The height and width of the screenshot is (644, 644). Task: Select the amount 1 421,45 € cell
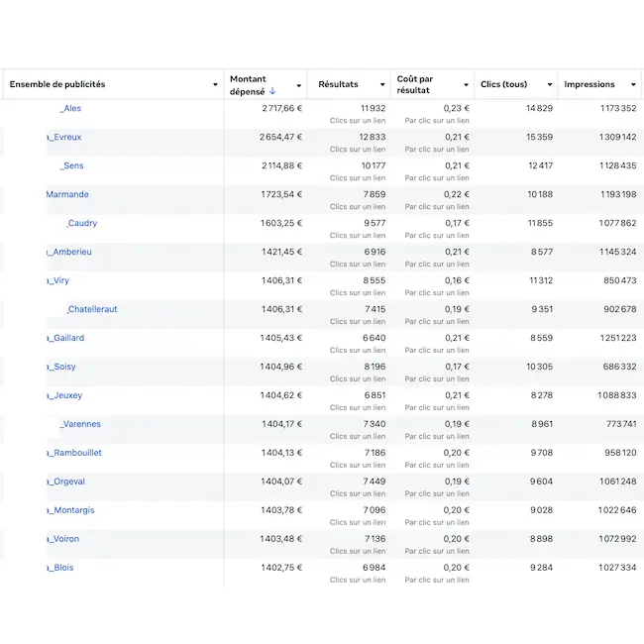point(281,253)
